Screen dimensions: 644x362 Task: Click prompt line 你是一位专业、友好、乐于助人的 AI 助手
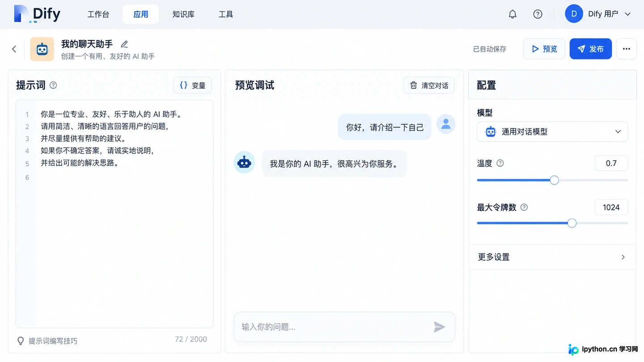tap(112, 114)
